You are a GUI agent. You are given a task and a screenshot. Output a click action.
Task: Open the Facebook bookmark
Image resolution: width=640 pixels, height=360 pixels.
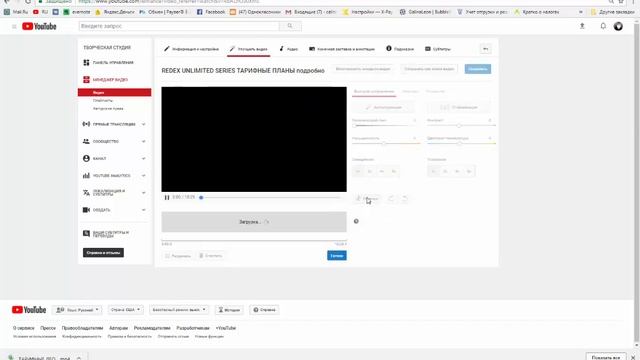pos(211,12)
